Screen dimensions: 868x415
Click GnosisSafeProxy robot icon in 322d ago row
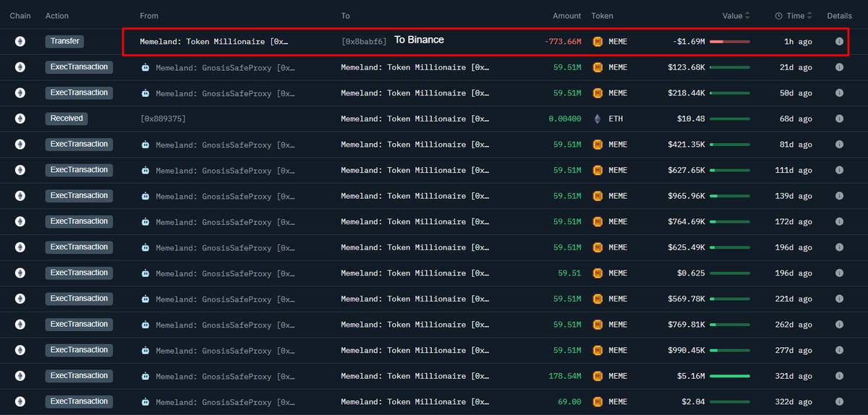pyautogui.click(x=145, y=402)
